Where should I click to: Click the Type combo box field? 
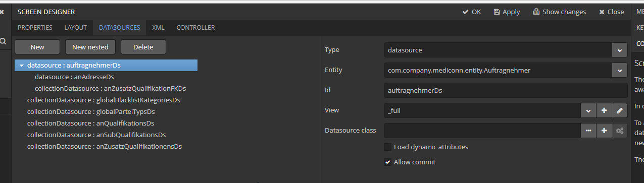498,50
